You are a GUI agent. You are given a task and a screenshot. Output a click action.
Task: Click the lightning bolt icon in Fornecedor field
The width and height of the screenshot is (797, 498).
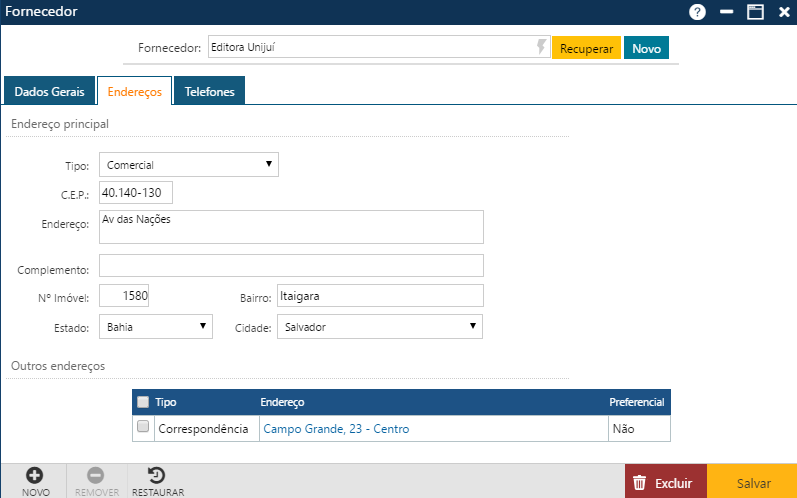click(x=541, y=47)
